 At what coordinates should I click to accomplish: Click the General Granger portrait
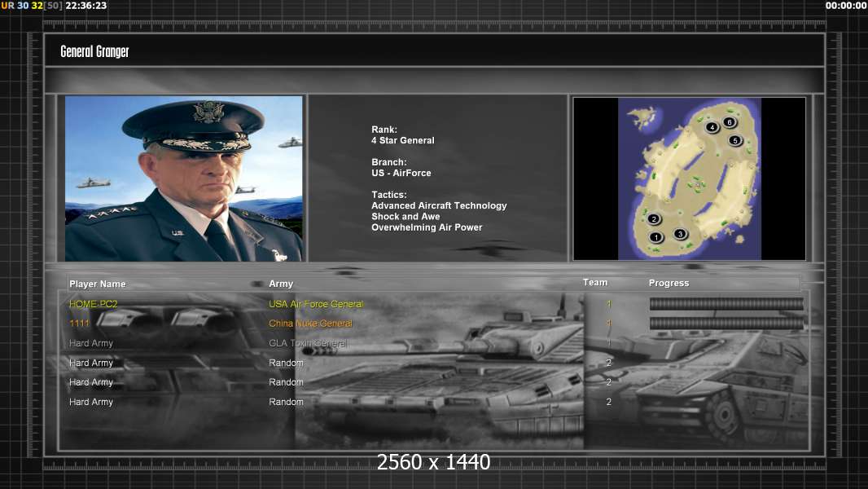pos(184,178)
